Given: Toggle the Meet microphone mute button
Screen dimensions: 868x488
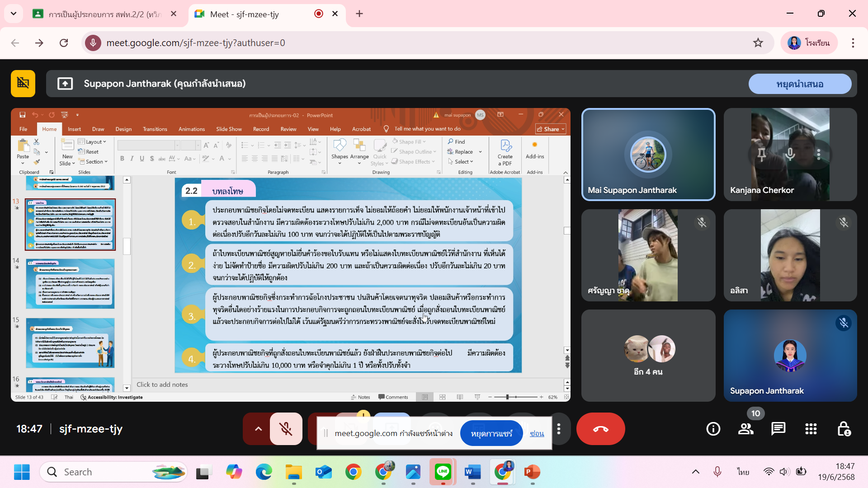Looking at the screenshot, I should (x=286, y=429).
